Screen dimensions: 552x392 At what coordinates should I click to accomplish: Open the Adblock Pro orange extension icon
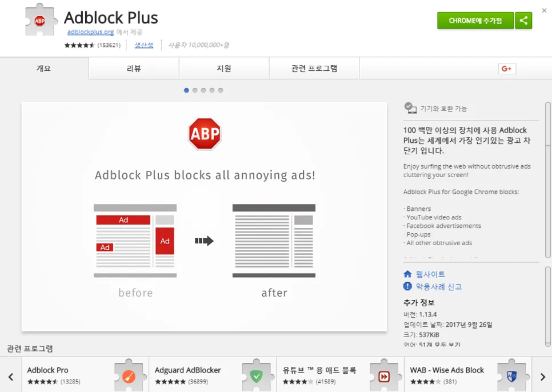click(129, 376)
